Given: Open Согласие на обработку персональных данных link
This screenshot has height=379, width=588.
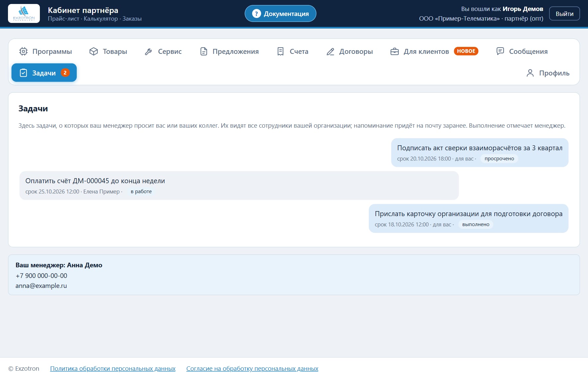Looking at the screenshot, I should (252, 369).
